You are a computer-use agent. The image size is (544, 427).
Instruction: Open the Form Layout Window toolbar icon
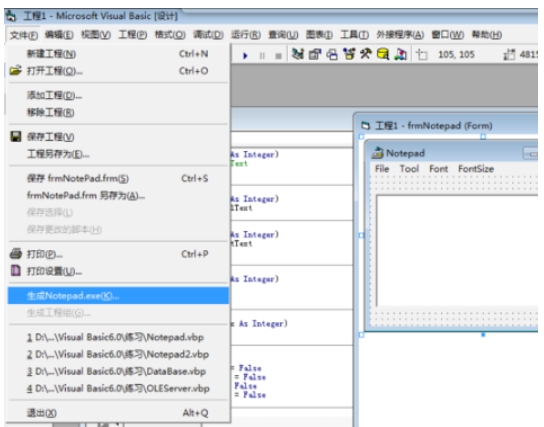tap(332, 54)
